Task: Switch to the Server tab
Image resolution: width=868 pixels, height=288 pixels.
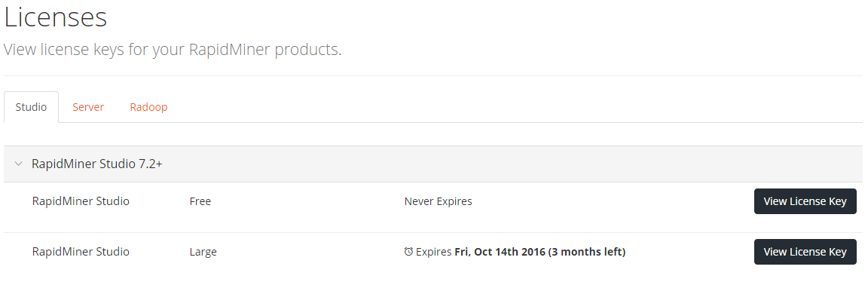Action: [88, 107]
